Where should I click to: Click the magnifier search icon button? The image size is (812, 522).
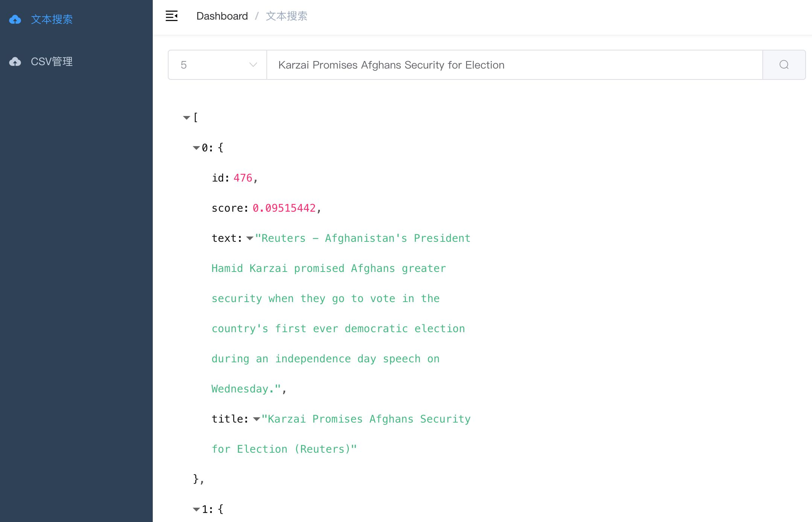[x=784, y=65]
